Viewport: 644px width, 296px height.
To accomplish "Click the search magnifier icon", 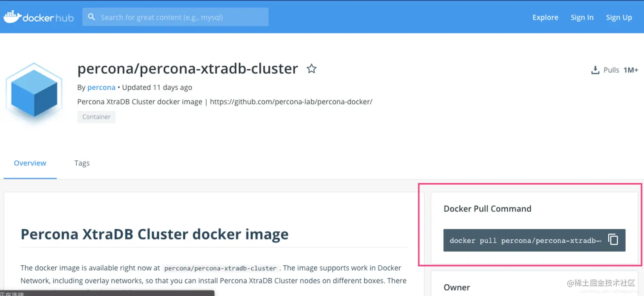I will coord(91,17).
